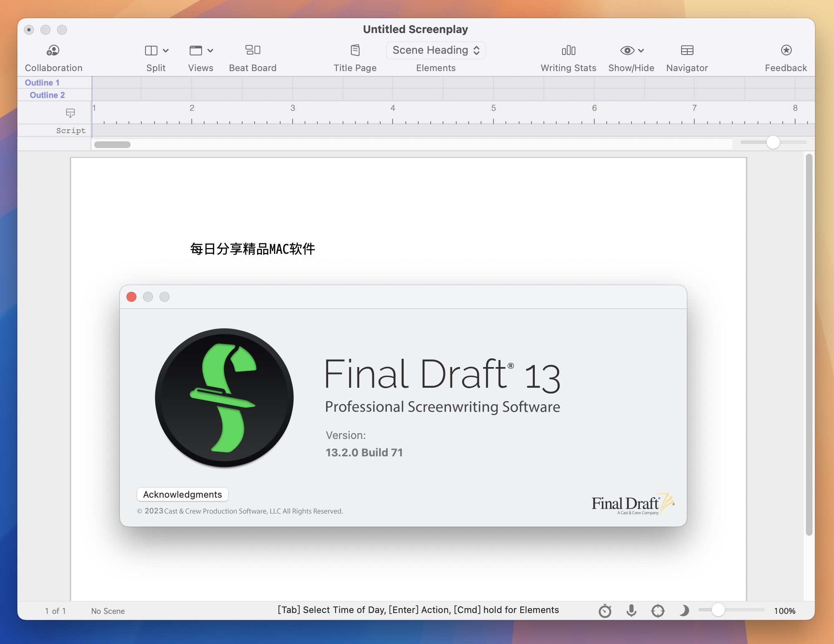Click the Acknowledgments button

183,494
